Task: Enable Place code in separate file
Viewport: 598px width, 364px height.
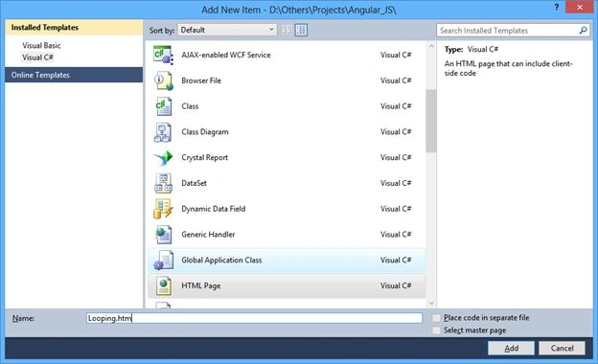Action: click(436, 318)
